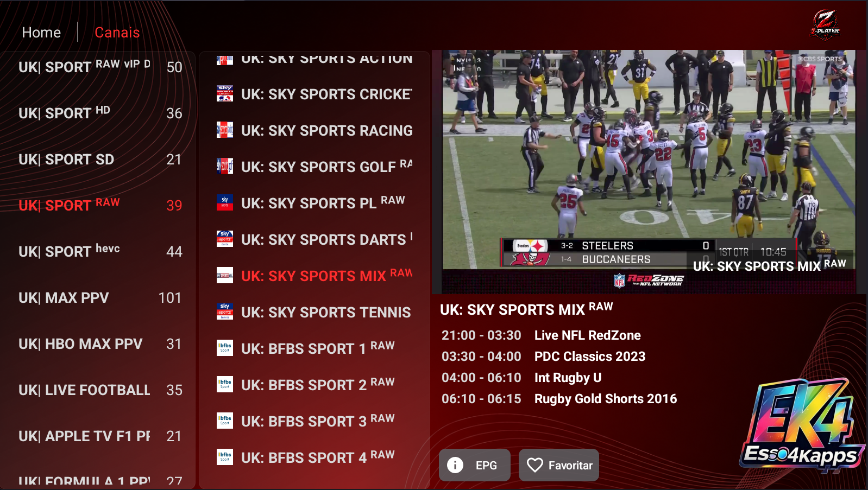The width and height of the screenshot is (868, 490).
Task: Play UK: BFBS SPORT 3 RAW channel
Action: (x=315, y=421)
